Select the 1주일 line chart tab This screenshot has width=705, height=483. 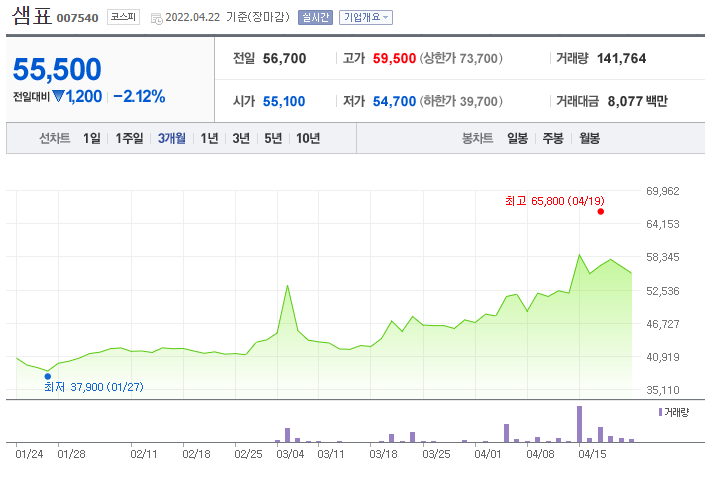point(129,138)
